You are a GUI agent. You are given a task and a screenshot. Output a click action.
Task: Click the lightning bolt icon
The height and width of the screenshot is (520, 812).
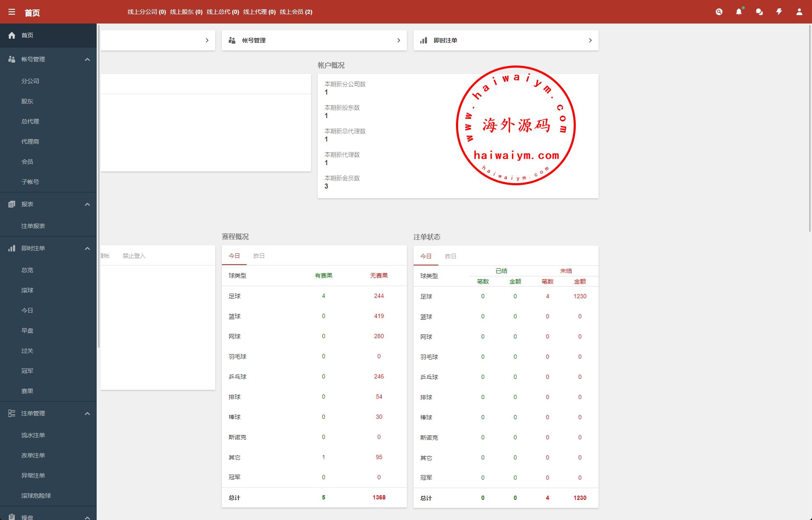click(x=779, y=12)
